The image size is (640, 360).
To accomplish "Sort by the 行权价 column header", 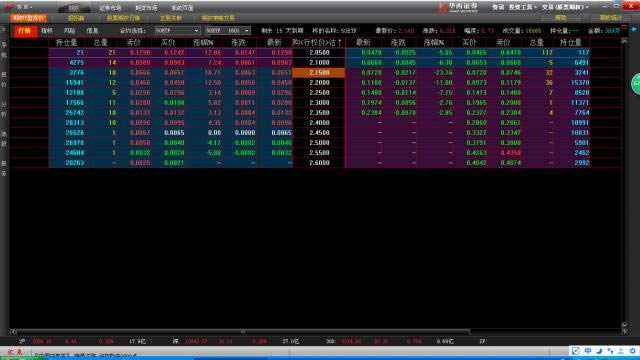I will 318,42.
